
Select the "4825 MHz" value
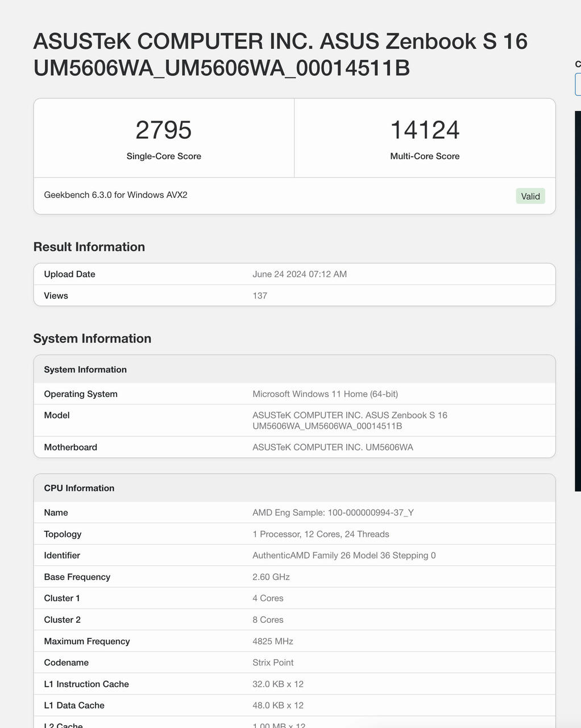tap(273, 642)
